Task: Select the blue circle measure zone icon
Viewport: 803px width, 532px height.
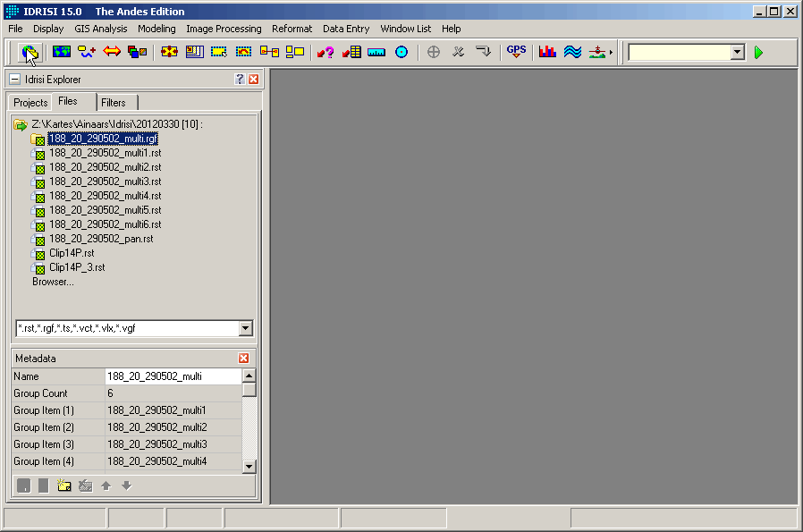Action: point(401,52)
